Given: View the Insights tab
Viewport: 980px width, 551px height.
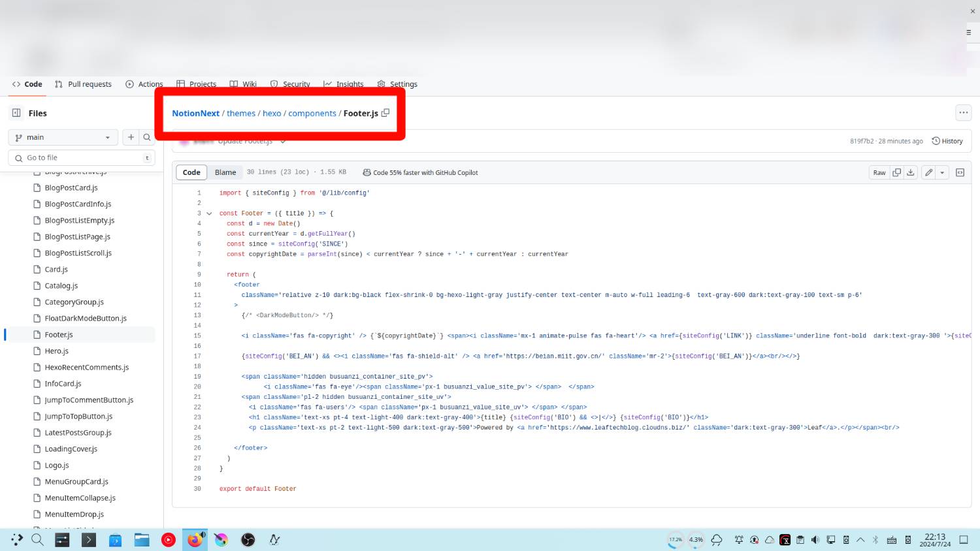Looking at the screenshot, I should [344, 84].
